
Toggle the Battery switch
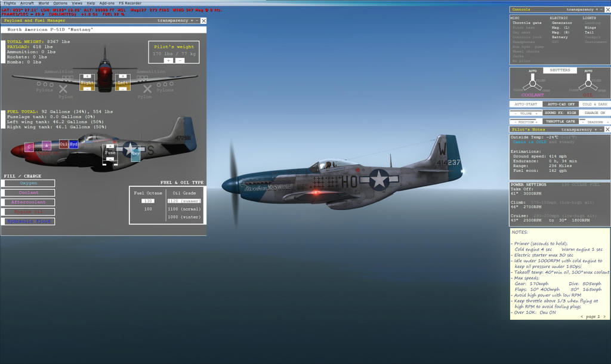coord(560,37)
